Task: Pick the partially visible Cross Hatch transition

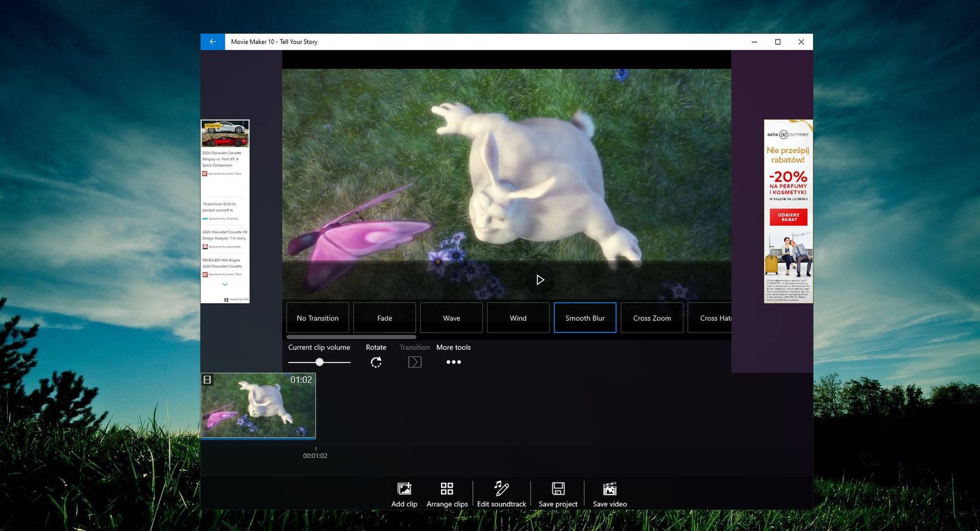Action: 710,318
